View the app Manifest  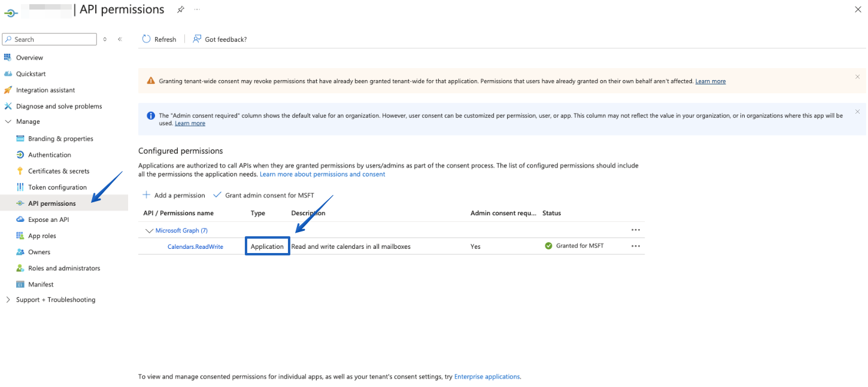tap(41, 284)
